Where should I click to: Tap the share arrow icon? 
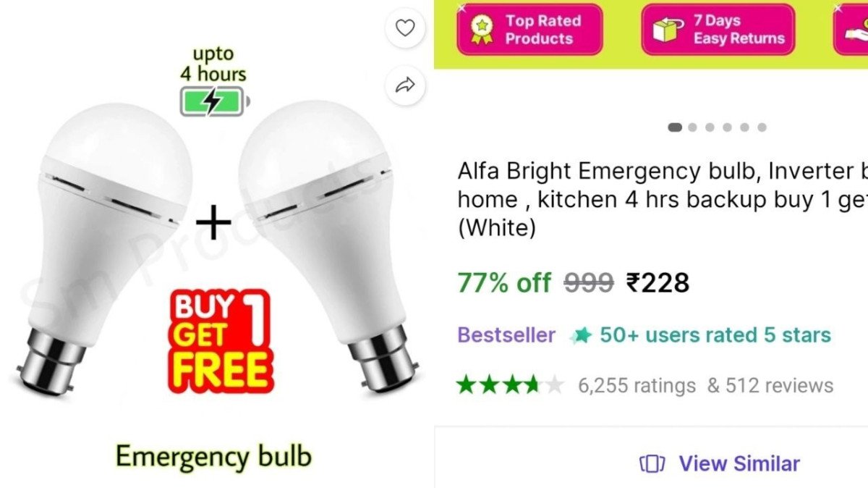click(405, 85)
